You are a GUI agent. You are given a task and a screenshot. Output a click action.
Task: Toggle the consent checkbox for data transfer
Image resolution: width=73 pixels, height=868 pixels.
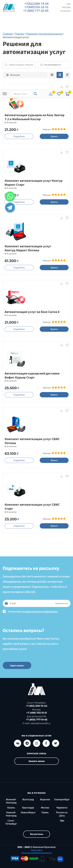(x=4, y=611)
